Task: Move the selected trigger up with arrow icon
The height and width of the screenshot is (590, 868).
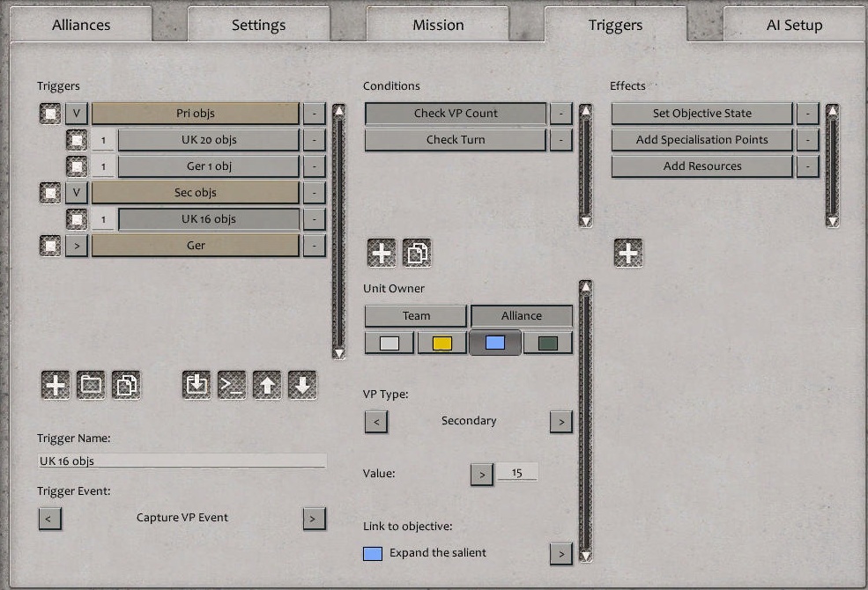Action: pyautogui.click(x=266, y=384)
